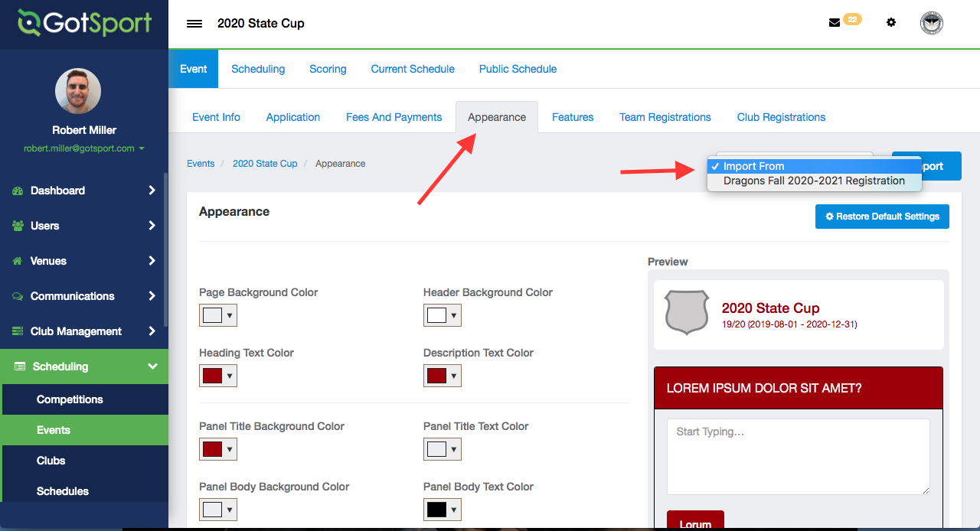Image resolution: width=980 pixels, height=531 pixels.
Task: Go to the Club Registrations tab
Action: click(x=781, y=117)
